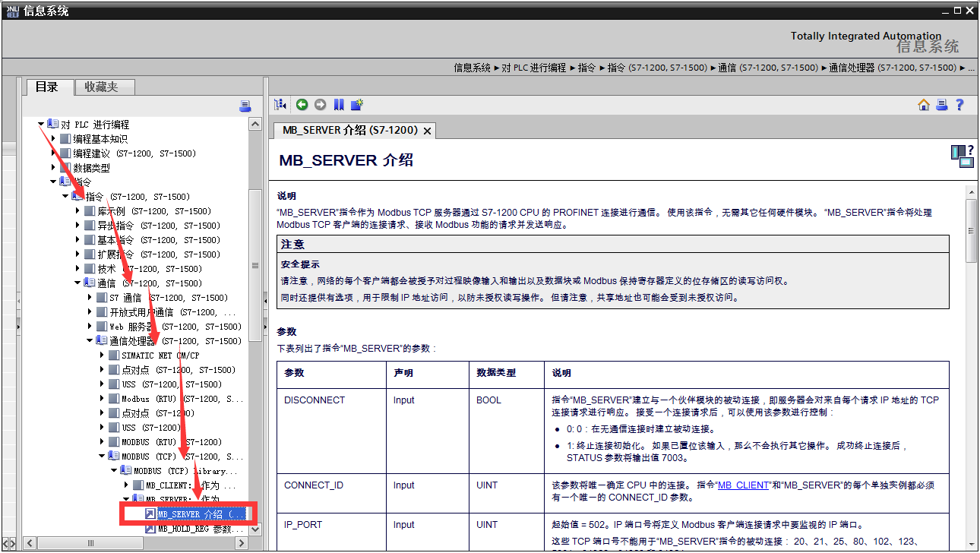Collapse the 通信处理器 node
Image resolution: width=980 pixels, height=553 pixels.
point(90,341)
